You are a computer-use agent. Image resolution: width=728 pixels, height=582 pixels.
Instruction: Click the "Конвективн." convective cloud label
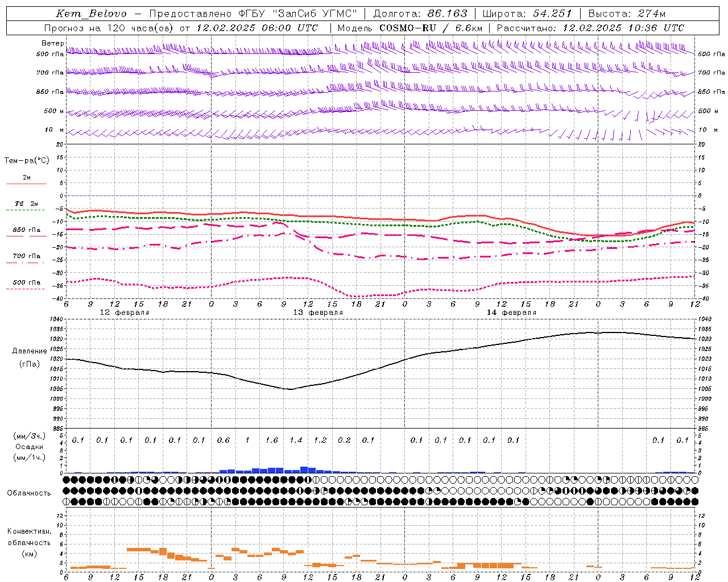[x=29, y=531]
